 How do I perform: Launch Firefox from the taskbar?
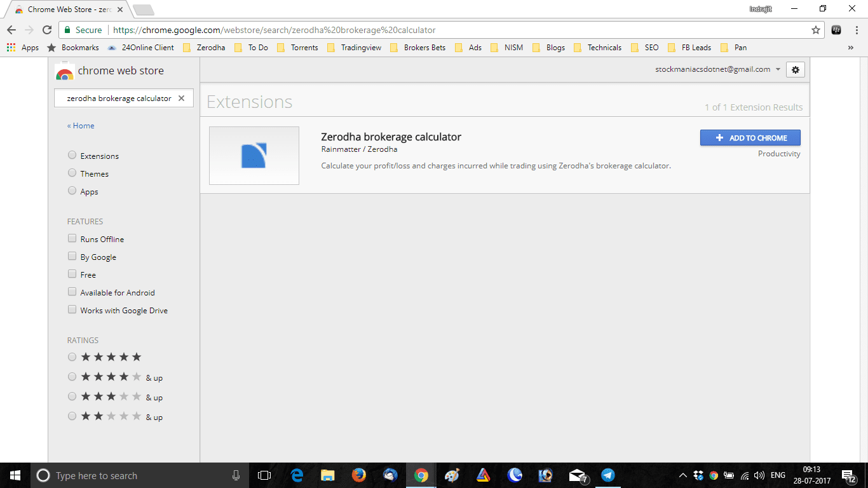coord(359,475)
